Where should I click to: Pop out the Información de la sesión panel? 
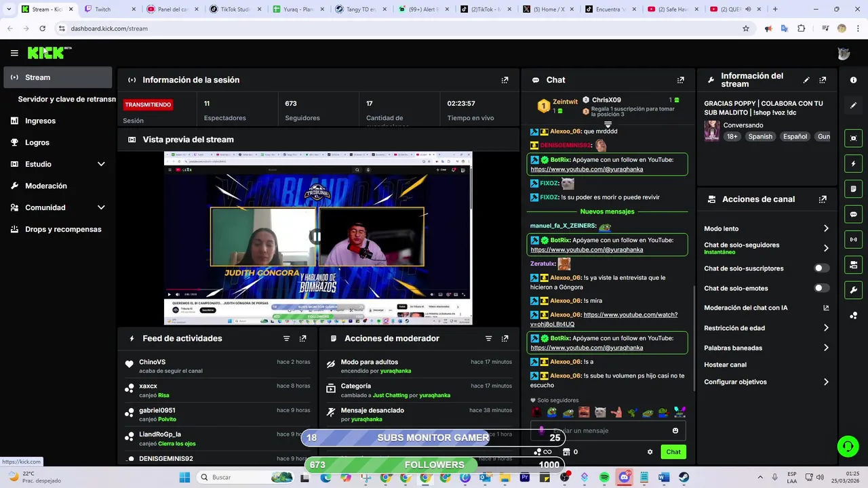coord(505,80)
